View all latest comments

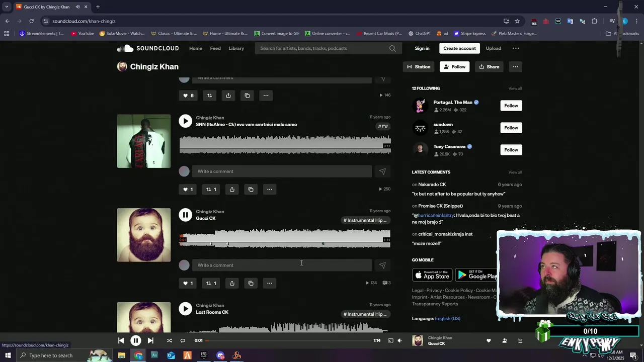pyautogui.click(x=515, y=172)
